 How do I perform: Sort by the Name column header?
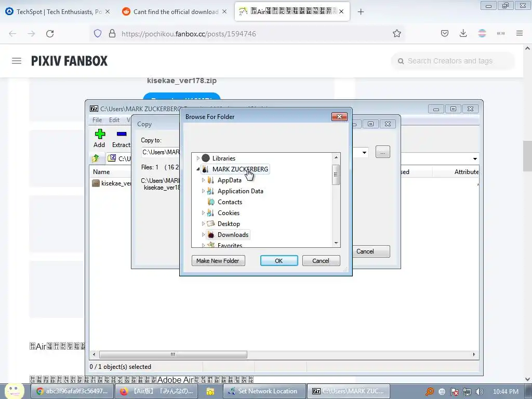(101, 171)
